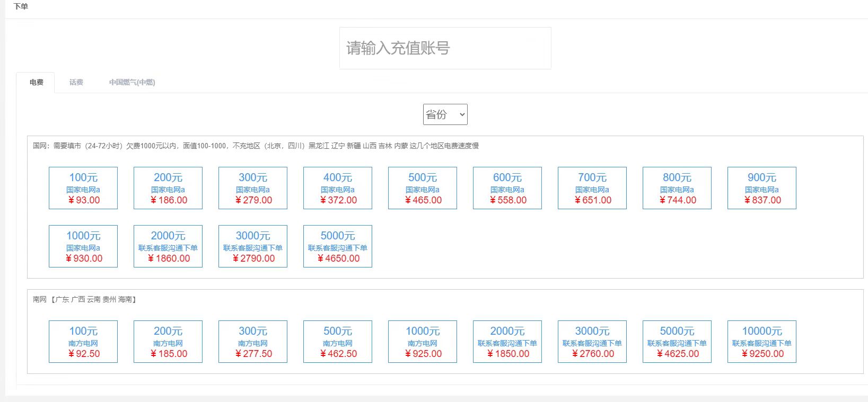
Task: Select 南方电网 500元 card priced ¥462.50
Action: (x=338, y=342)
